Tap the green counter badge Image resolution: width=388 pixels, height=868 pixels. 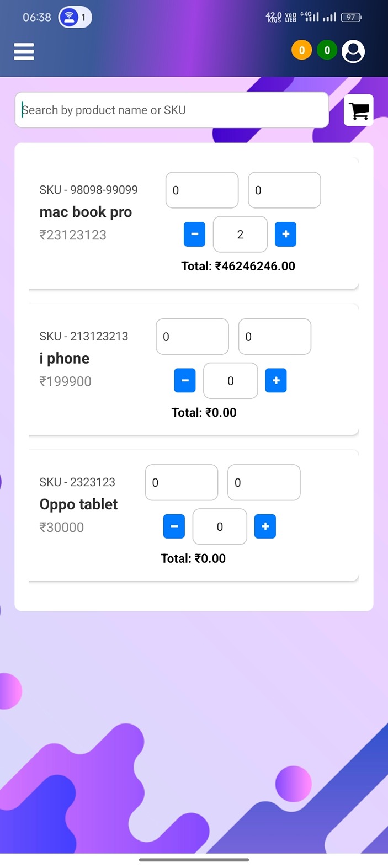[327, 51]
